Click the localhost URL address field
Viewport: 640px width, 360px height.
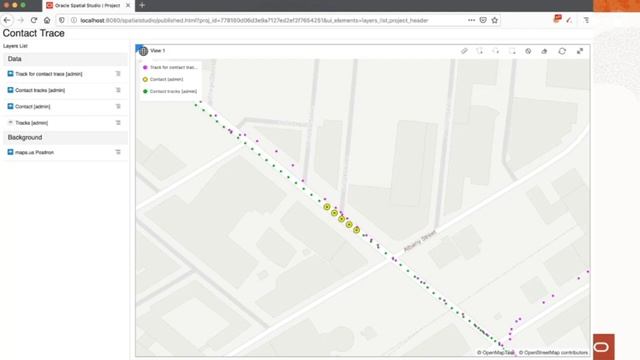254,20
